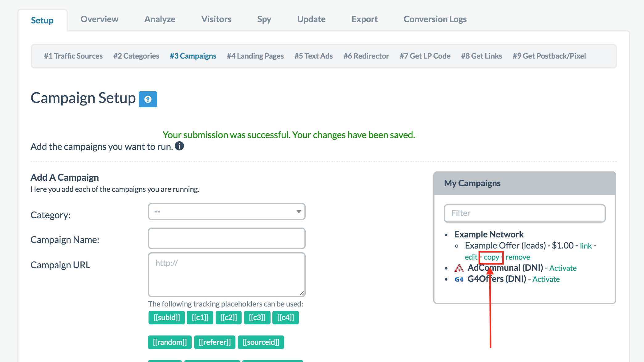Click the blue help question mark icon
The image size is (644, 362).
[x=148, y=99]
